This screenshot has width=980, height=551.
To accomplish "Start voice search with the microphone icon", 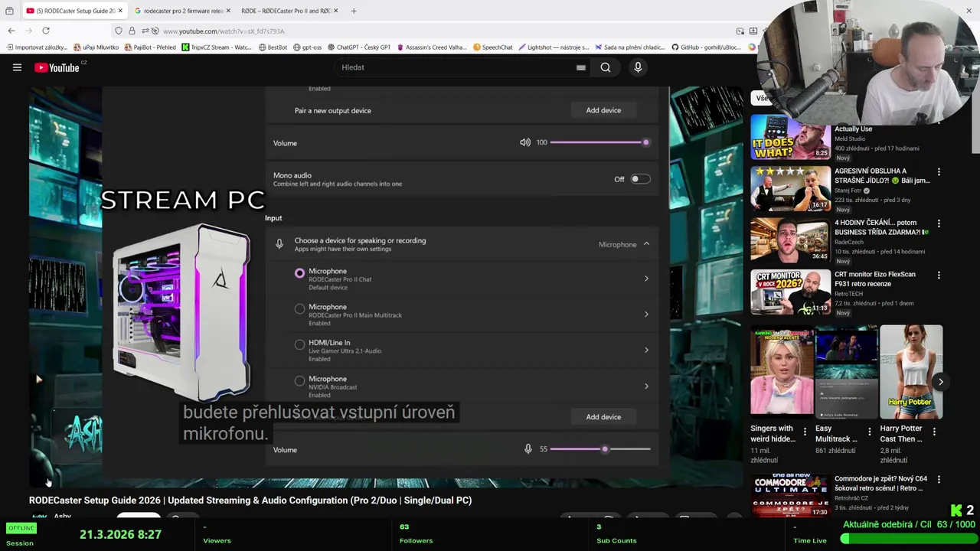I will coord(638,67).
